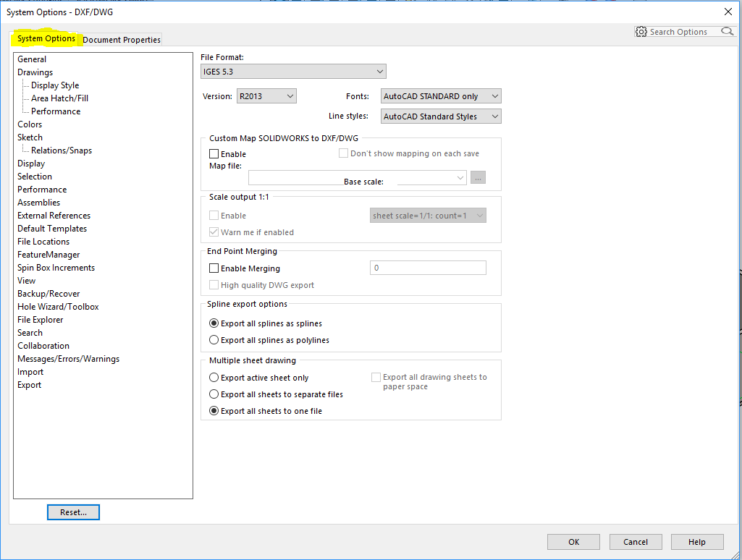The height and width of the screenshot is (560, 742).
Task: Click the OK button
Action: 573,542
